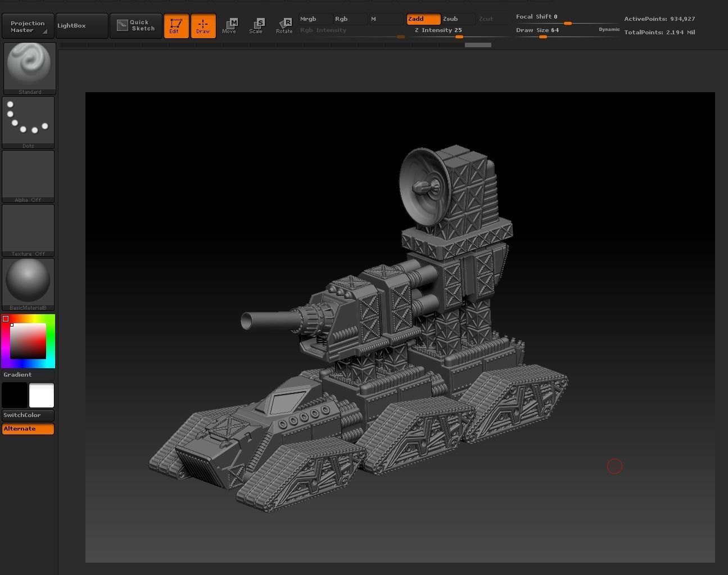Select the Rotate tool
728x575 pixels.
(x=284, y=26)
